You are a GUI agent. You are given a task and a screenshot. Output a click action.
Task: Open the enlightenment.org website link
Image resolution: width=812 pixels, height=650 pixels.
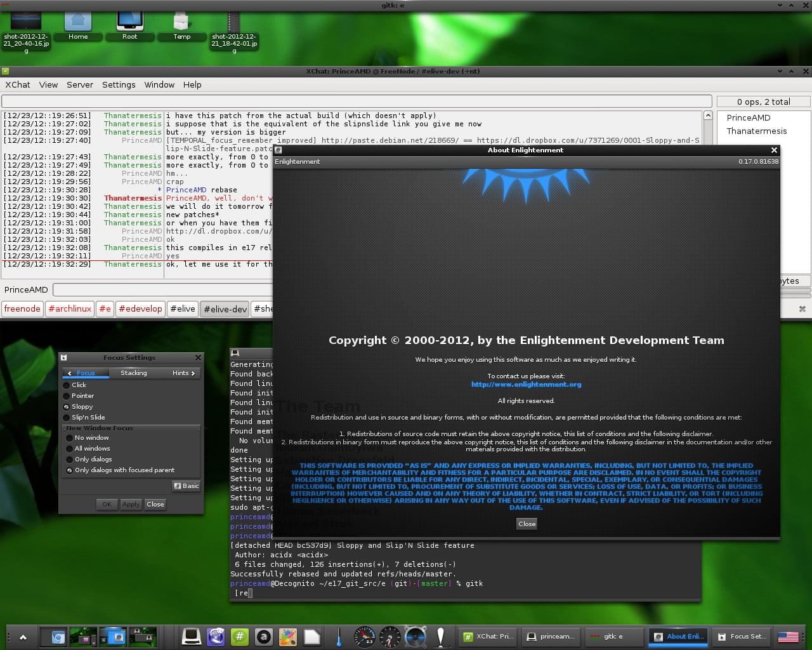(x=526, y=385)
